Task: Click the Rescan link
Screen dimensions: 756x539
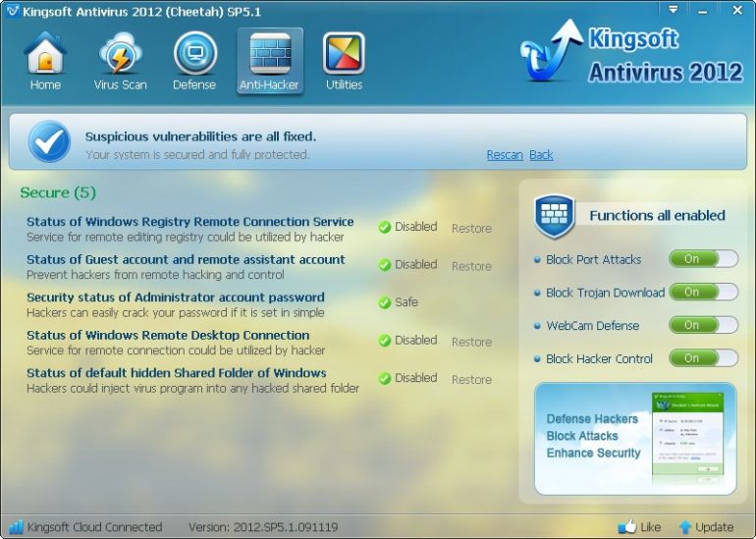Action: tap(505, 155)
